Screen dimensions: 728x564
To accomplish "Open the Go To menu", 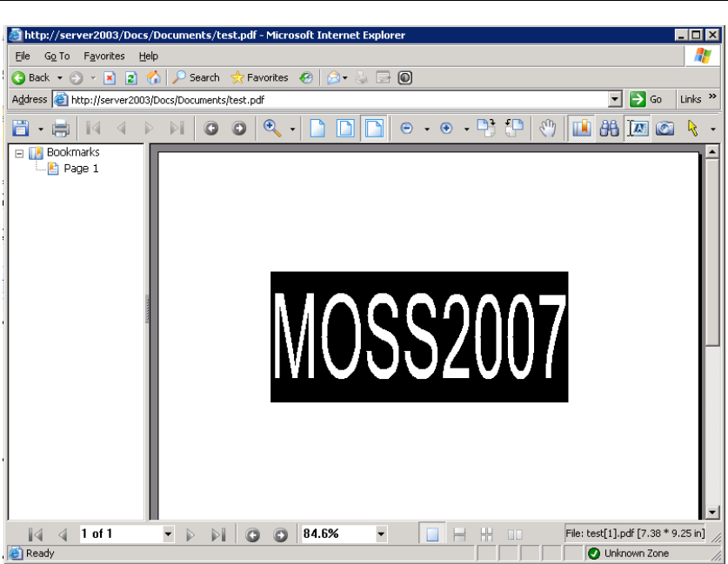I will (x=57, y=56).
